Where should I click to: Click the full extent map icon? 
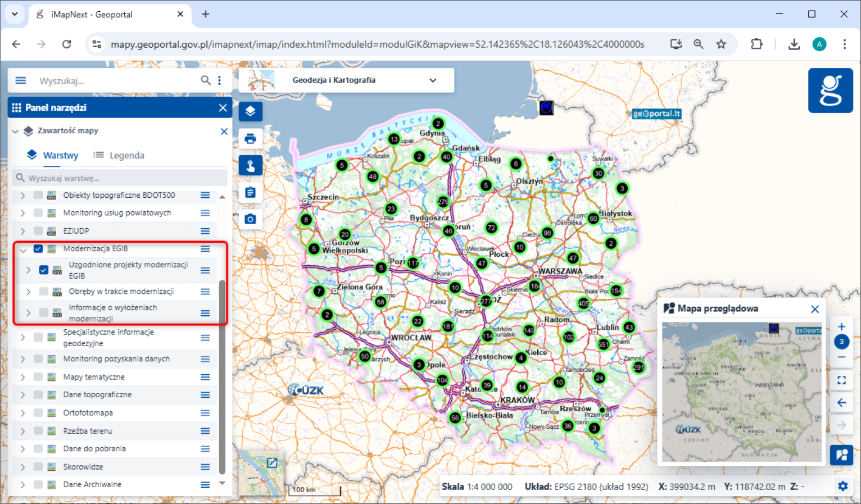click(x=841, y=380)
